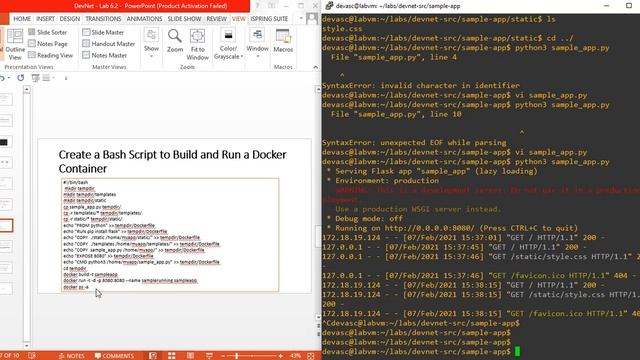Switch to Reading view in status bar
This screenshot has height=360, width=640.
click(190, 356)
